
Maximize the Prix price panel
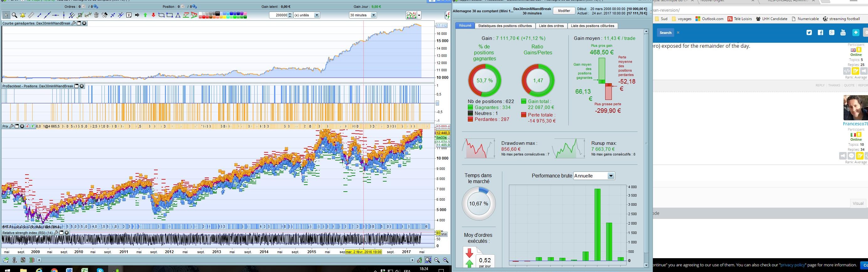(x=17, y=126)
